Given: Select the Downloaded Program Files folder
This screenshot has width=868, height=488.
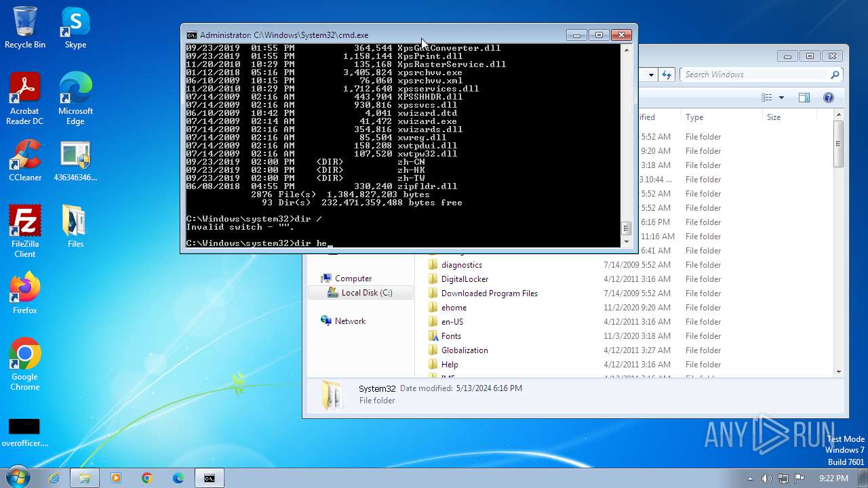Looking at the screenshot, I should [489, 293].
